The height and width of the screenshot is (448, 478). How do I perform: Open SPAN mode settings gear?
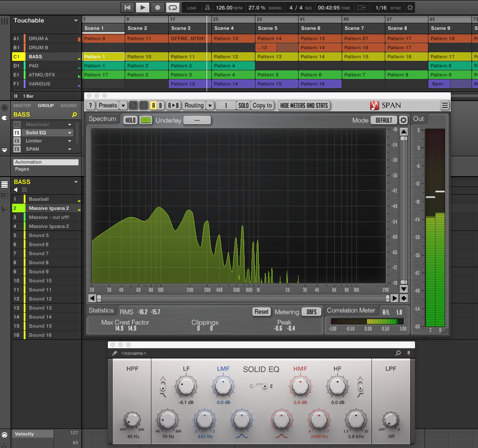403,120
